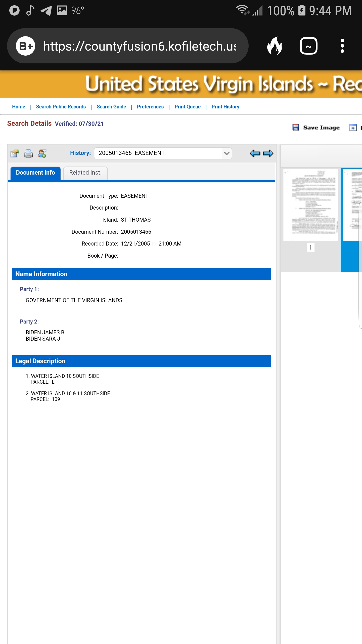The image size is (362, 644).
Task: Click the printer icon in toolbar
Action: click(x=28, y=153)
